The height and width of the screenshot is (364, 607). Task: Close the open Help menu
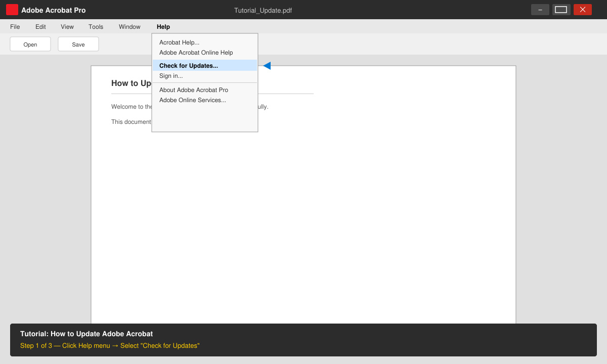click(163, 27)
